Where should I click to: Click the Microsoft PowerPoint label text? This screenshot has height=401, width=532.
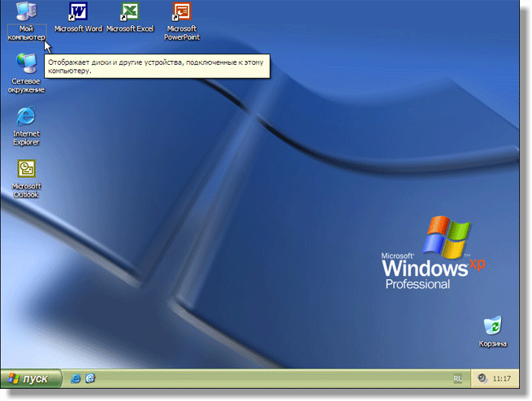coord(182,33)
